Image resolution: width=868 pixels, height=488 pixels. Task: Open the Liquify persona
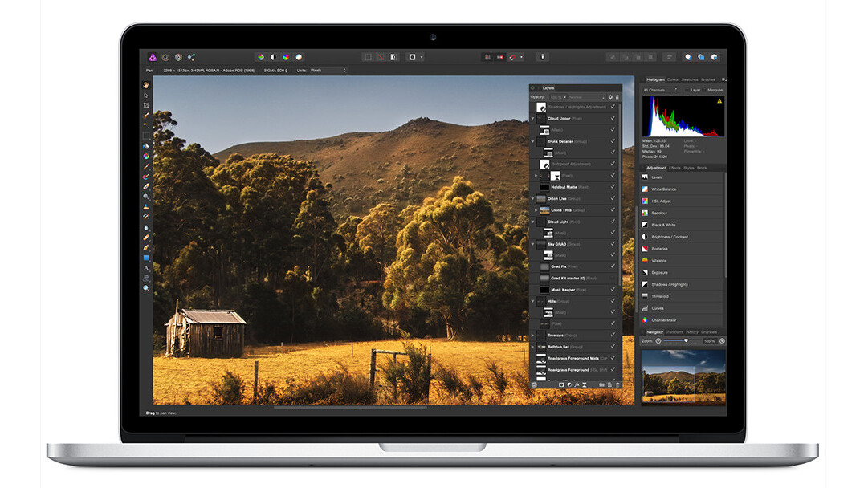(165, 57)
